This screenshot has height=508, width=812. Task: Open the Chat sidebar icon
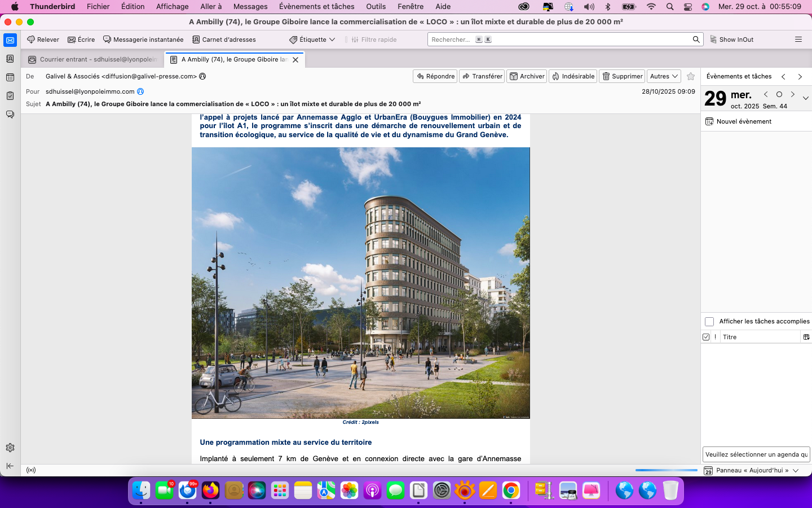click(x=10, y=115)
